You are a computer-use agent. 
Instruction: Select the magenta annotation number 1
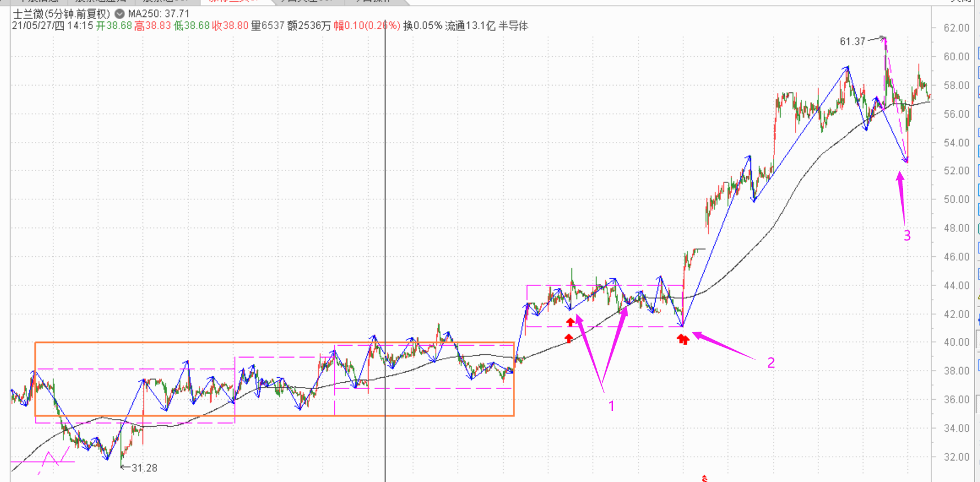611,406
